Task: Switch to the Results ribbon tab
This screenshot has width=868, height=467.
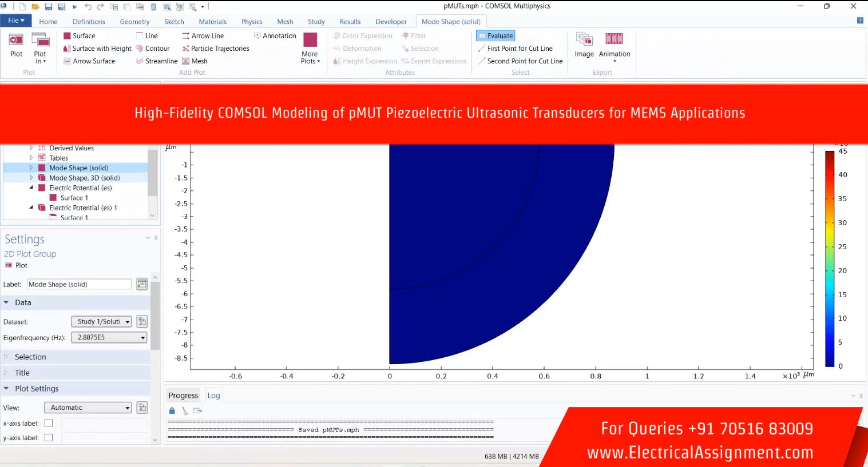Action: tap(350, 22)
